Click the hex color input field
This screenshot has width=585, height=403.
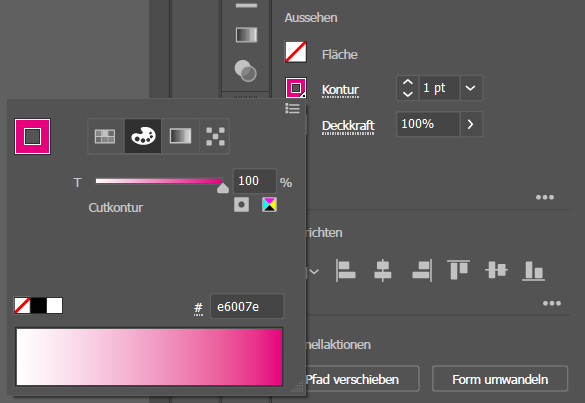247,306
